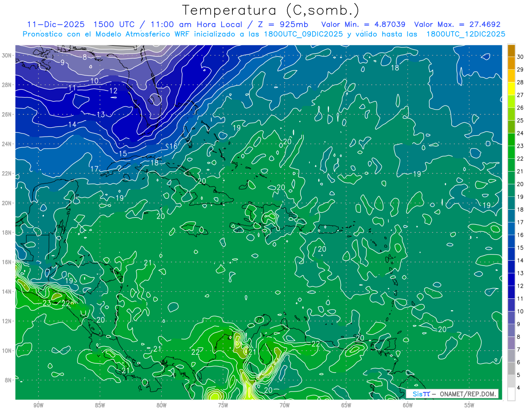Click the "14" contour label on the map

[72, 125]
